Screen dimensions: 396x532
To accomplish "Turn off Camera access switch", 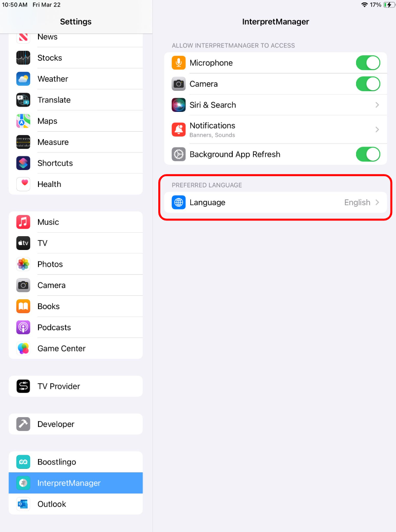I will tap(368, 84).
